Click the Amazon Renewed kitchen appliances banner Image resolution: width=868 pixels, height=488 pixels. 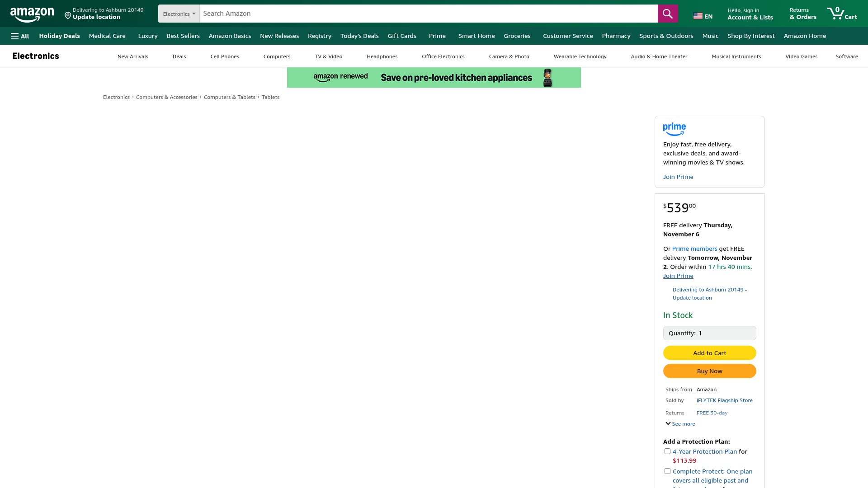[434, 78]
